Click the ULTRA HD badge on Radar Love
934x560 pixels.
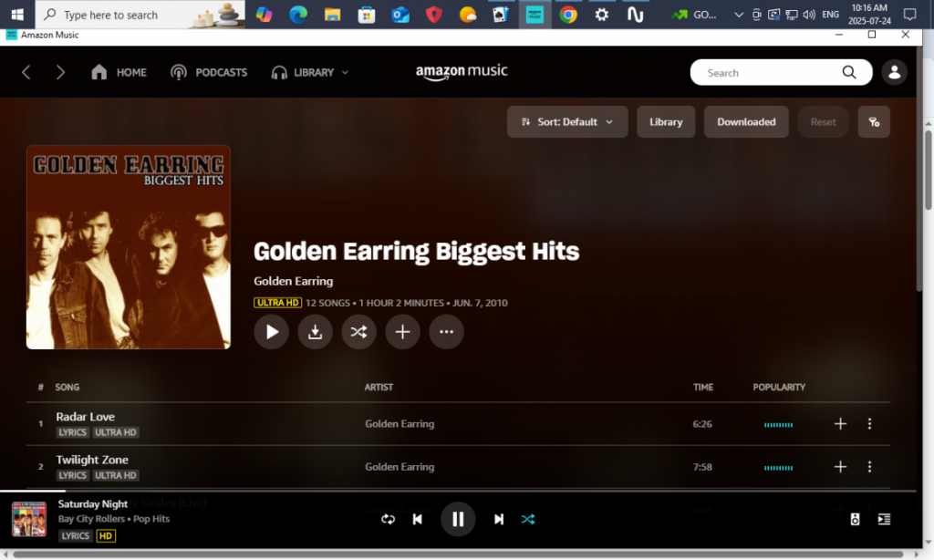point(116,432)
